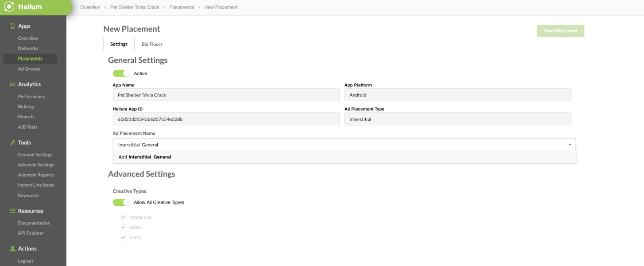
Task: Click the Apps phone icon in sidebar
Action: coord(13,26)
